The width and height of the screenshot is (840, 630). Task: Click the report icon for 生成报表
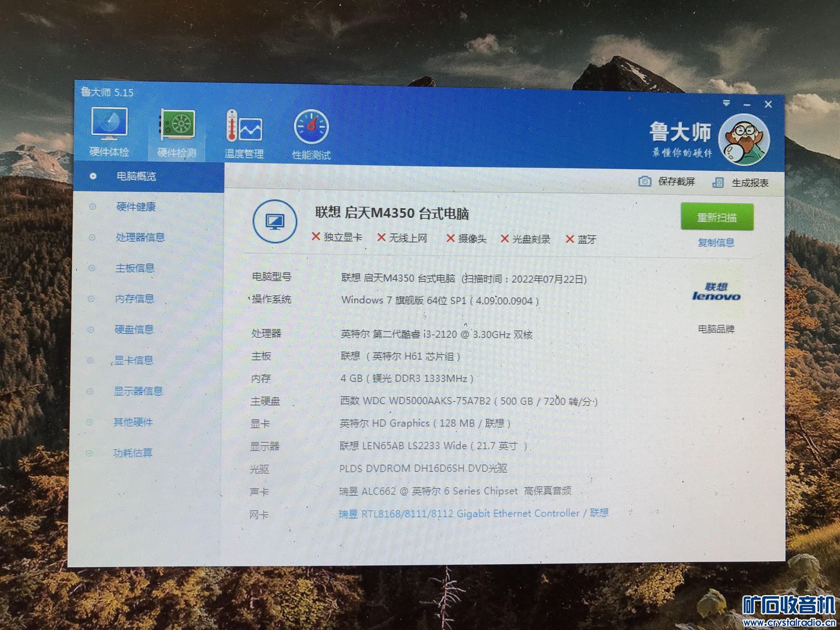point(718,183)
